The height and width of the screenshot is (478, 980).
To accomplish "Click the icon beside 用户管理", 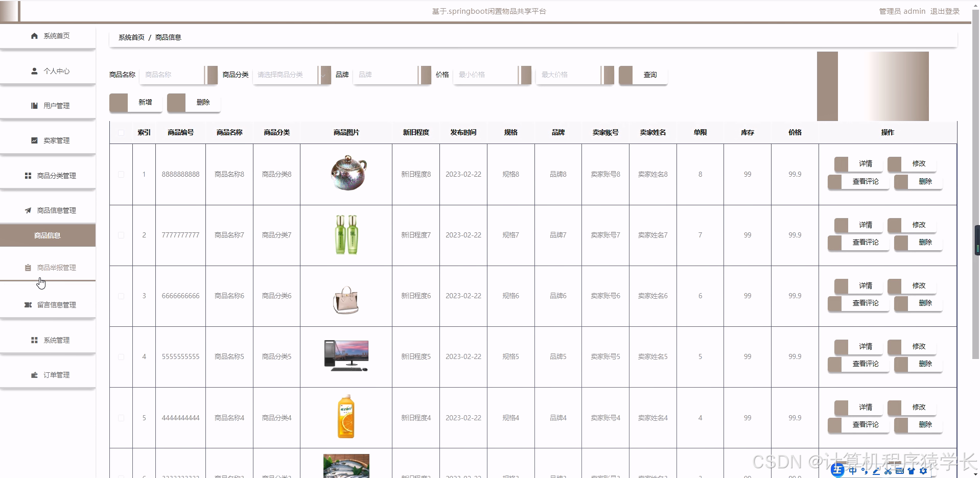I will pyautogui.click(x=34, y=106).
